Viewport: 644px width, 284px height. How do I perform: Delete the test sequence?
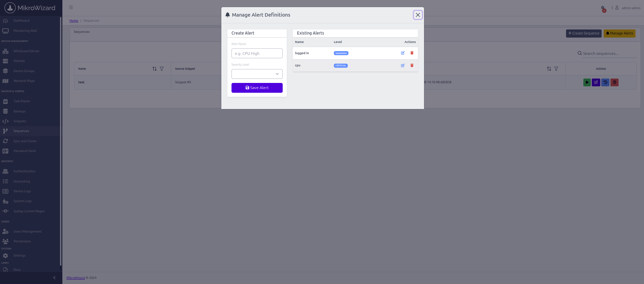(615, 82)
